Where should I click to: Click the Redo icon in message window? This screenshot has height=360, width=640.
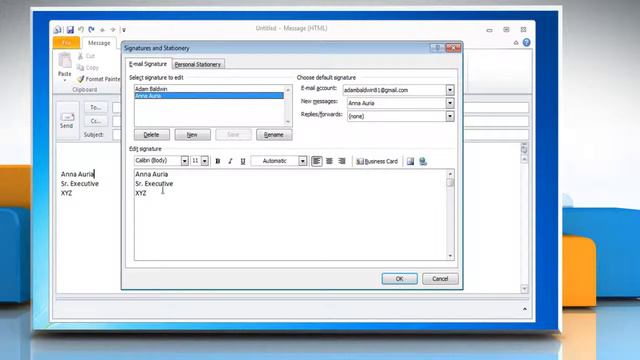pos(91,29)
